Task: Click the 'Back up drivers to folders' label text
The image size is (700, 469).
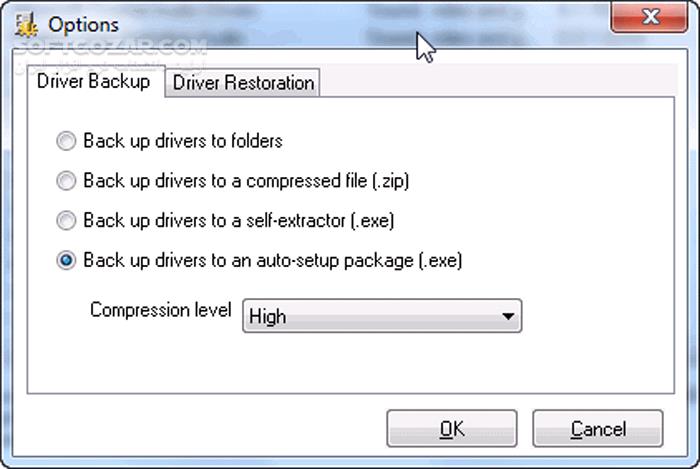Action: pos(183,141)
